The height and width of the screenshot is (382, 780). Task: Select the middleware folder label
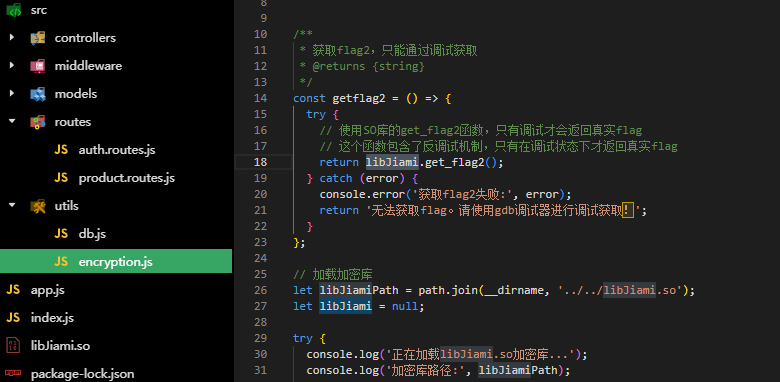88,66
